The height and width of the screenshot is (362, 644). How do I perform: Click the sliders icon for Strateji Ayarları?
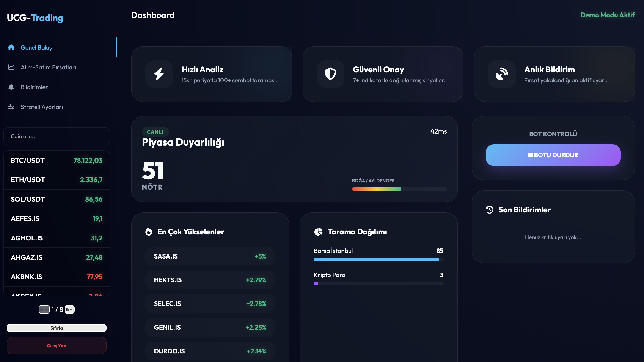(11, 107)
